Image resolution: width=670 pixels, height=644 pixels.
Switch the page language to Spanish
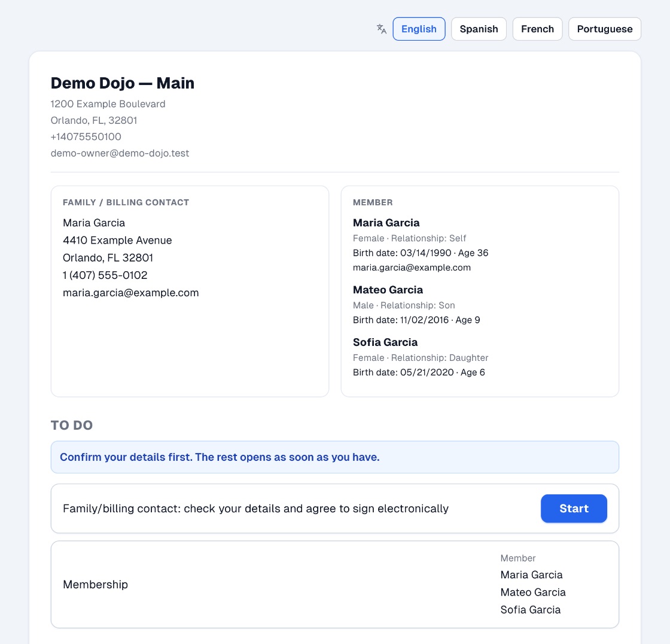pyautogui.click(x=479, y=29)
